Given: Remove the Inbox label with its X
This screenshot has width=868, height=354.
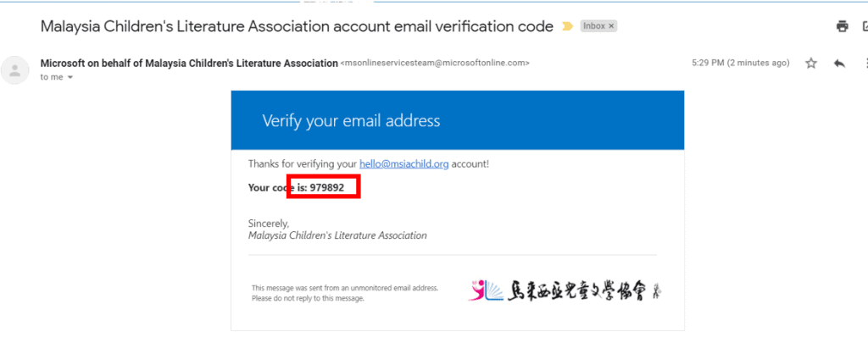Looking at the screenshot, I should tap(611, 26).
